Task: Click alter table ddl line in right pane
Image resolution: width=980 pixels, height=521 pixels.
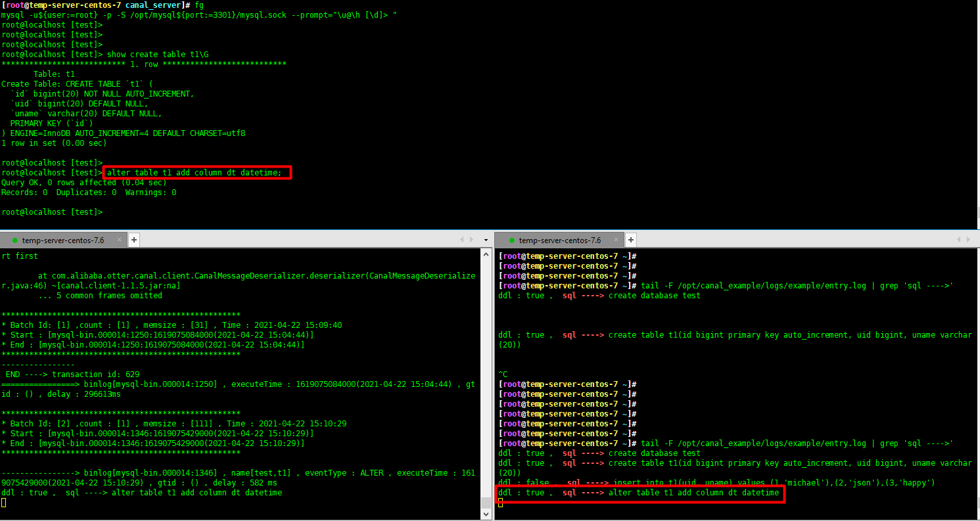Action: 639,493
